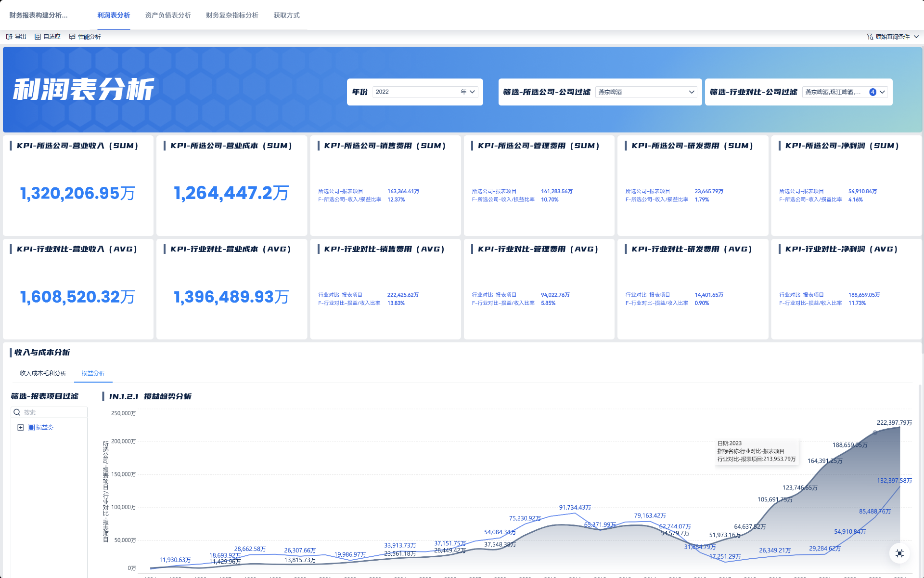Open the 获取方式 tab
924x578 pixels.
click(286, 15)
